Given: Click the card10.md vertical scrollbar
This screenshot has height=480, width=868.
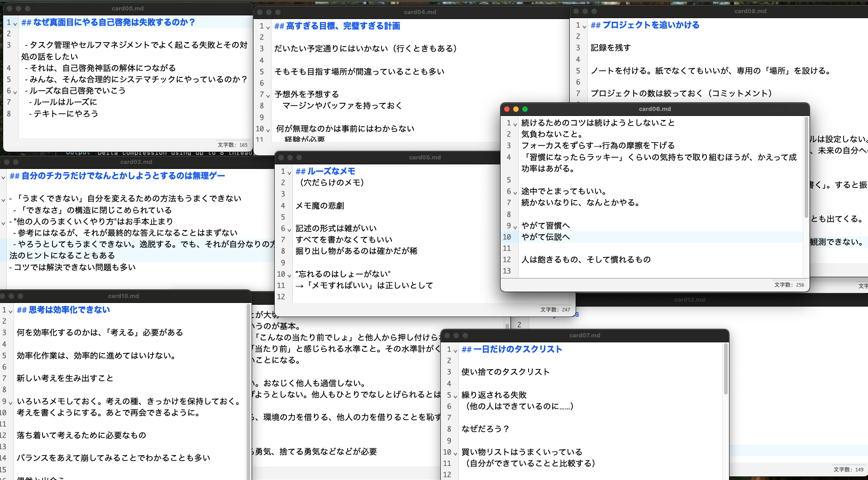Looking at the screenshot, I should pos(248,392).
